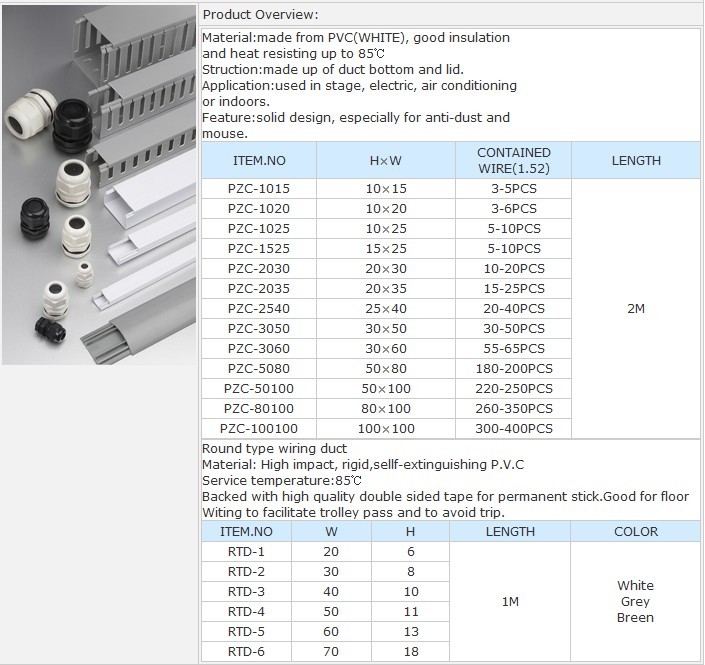705x665 pixels.
Task: Click the 15-25PCS wire cell
Action: [513, 289]
